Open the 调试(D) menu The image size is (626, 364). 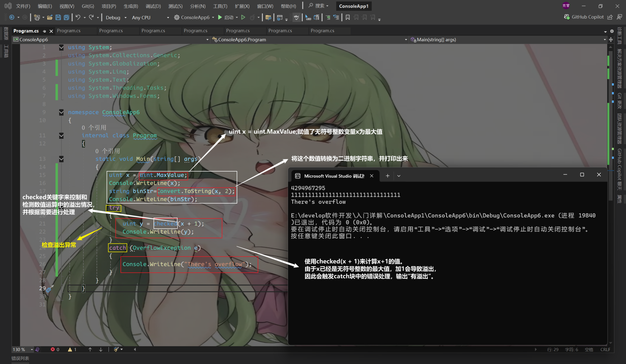tap(153, 6)
